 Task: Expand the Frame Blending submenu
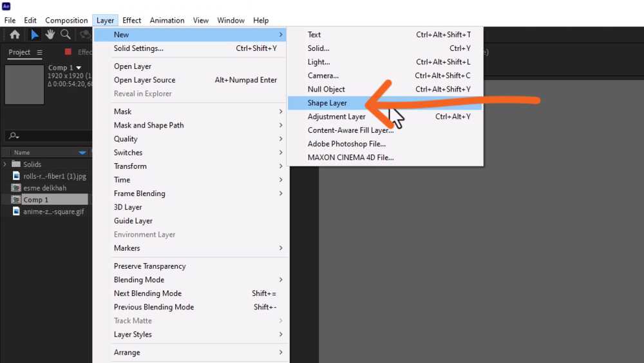(x=281, y=193)
